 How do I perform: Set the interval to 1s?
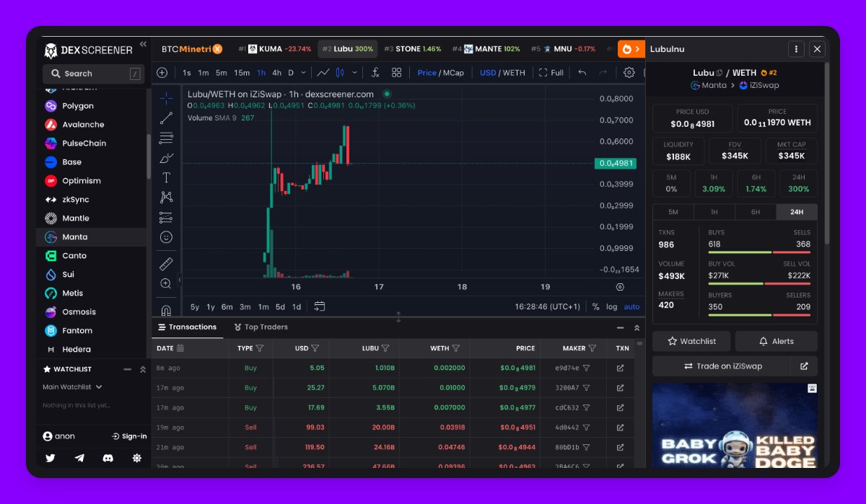(x=187, y=73)
